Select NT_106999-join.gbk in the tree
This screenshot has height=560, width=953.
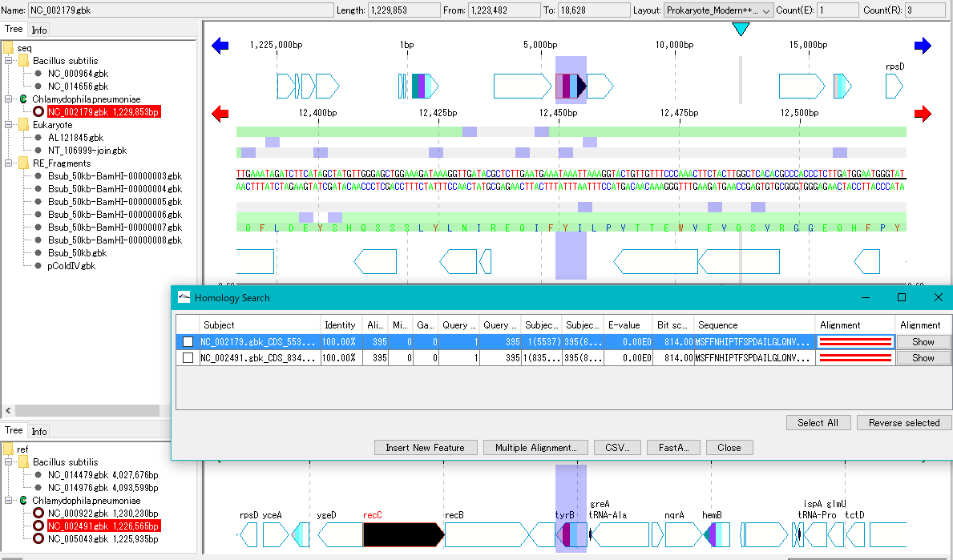point(87,151)
